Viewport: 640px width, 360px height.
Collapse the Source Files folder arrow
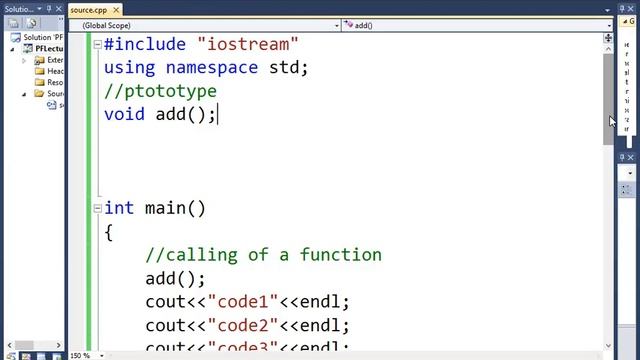(x=24, y=94)
